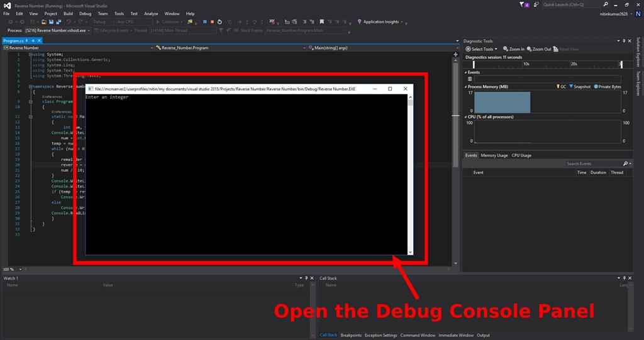Open the Analyze menu
Viewport: 644px width, 340px height.
point(151,14)
